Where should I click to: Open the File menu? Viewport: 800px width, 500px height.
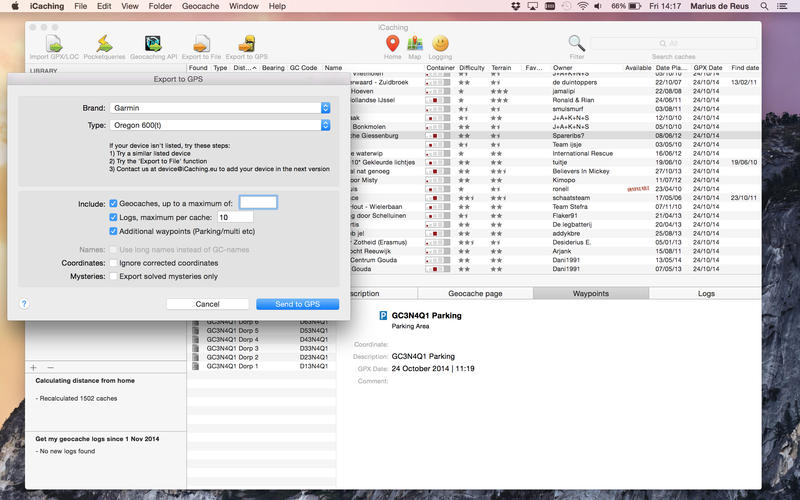[x=81, y=6]
